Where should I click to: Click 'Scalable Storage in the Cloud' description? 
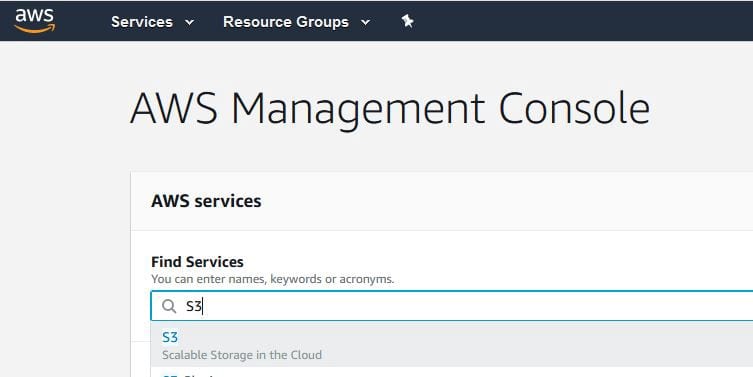(x=242, y=355)
